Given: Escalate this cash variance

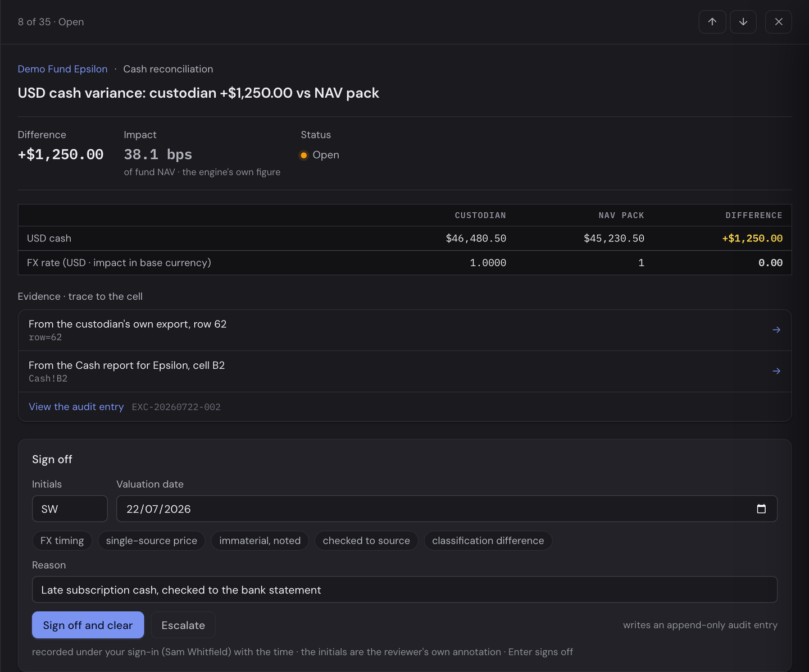Looking at the screenshot, I should (183, 625).
